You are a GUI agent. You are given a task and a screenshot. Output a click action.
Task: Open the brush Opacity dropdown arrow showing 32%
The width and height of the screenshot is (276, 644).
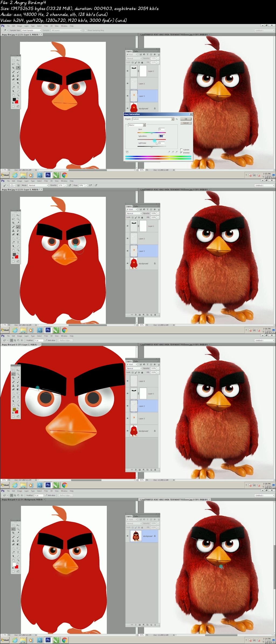pos(65,185)
